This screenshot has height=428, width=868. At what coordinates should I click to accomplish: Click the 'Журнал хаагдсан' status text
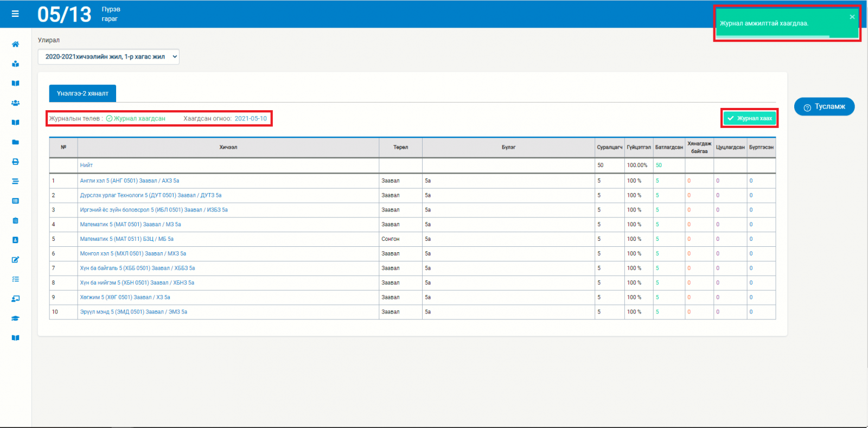click(139, 118)
